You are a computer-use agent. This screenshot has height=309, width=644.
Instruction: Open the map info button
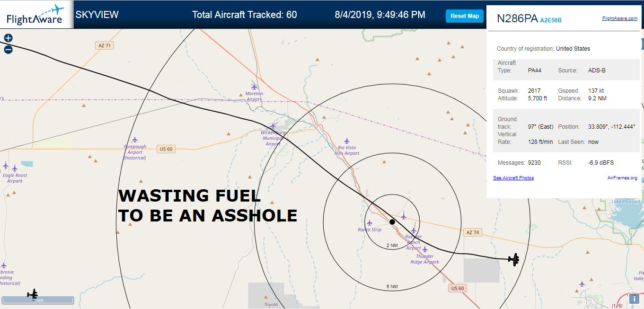click(x=634, y=299)
